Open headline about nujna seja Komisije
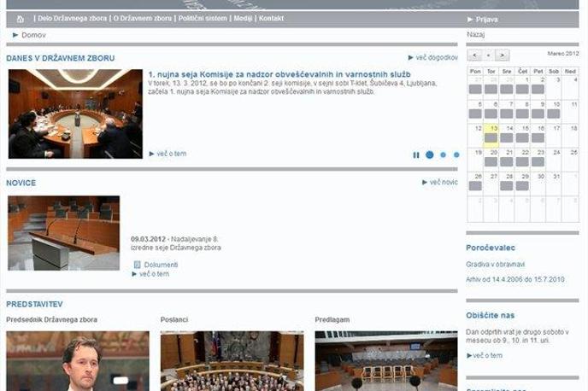The image size is (588, 391). (279, 74)
